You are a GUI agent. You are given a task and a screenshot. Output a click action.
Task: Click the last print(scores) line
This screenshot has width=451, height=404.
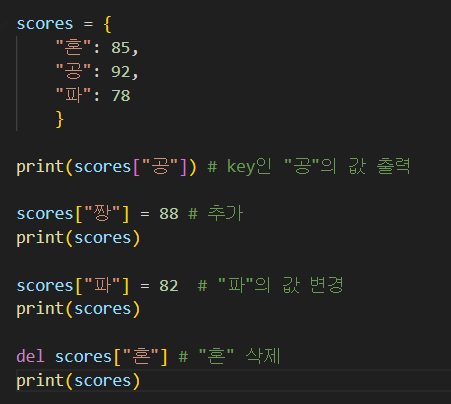point(78,380)
